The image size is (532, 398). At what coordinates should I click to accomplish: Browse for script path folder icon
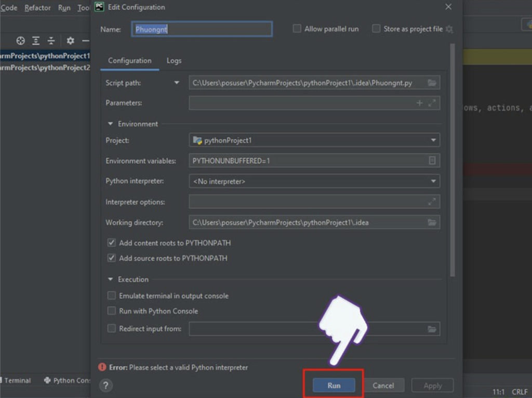click(432, 83)
